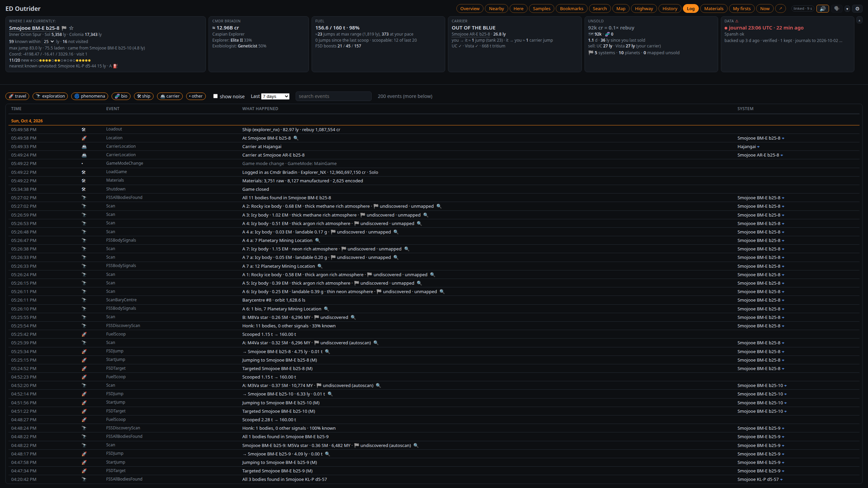Click magnifier on 'A: M3Va star' scan row

378,386
